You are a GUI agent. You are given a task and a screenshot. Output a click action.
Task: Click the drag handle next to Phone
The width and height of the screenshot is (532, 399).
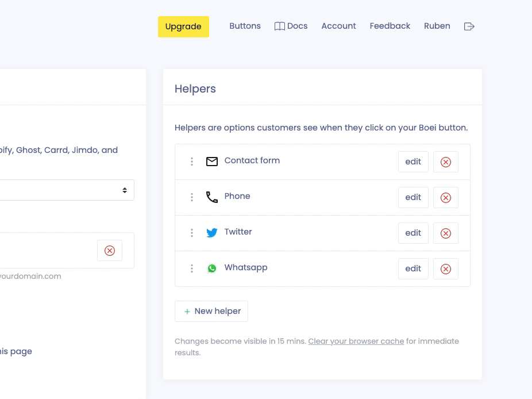pos(192,197)
